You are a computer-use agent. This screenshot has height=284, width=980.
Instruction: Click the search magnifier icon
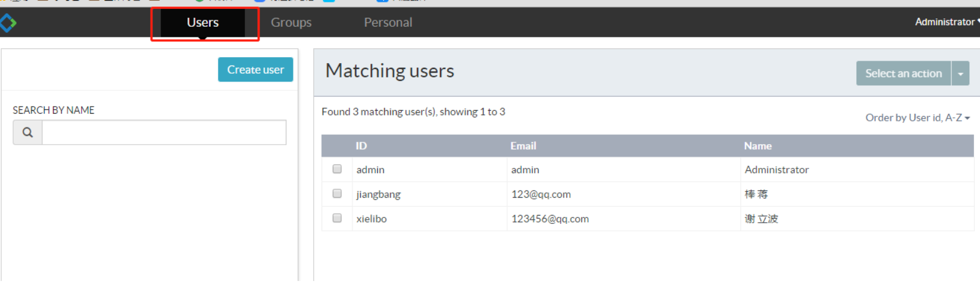27,132
